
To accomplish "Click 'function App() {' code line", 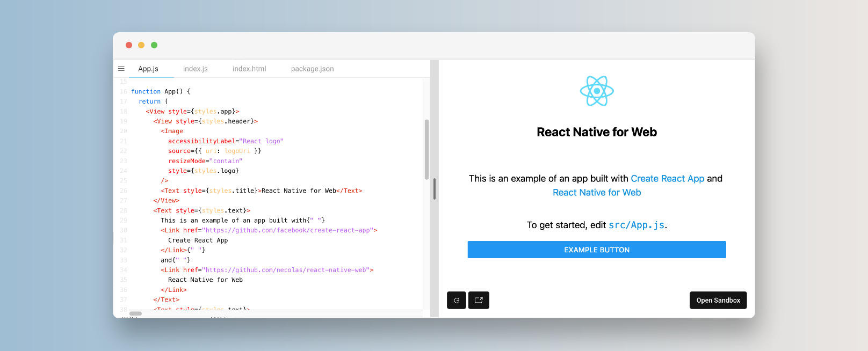I will pos(161,92).
